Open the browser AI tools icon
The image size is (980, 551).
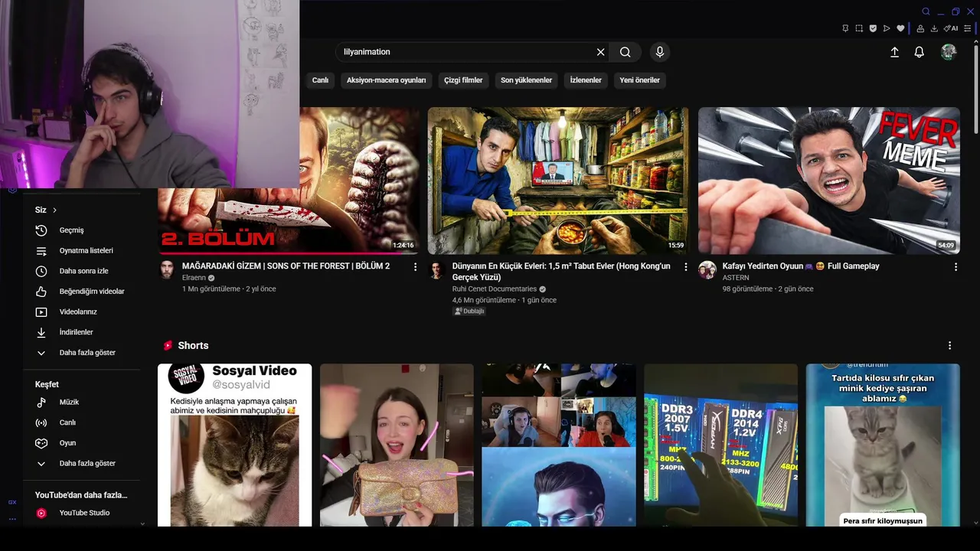point(951,28)
